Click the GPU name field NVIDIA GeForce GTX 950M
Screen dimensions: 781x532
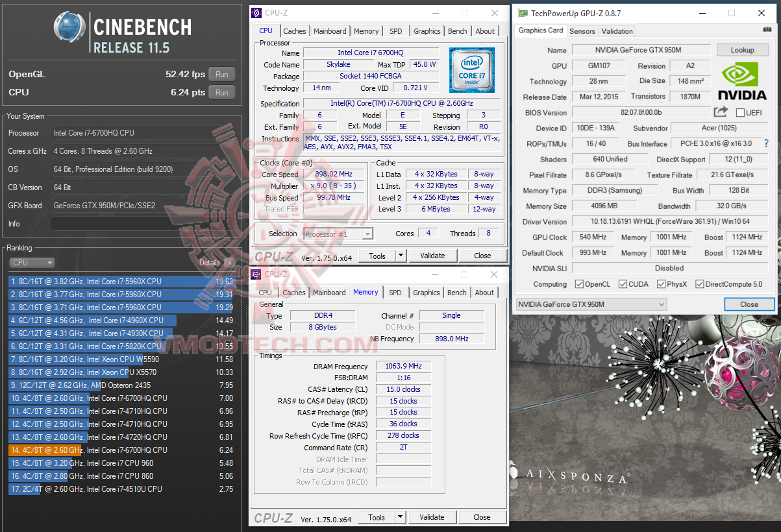(x=642, y=50)
